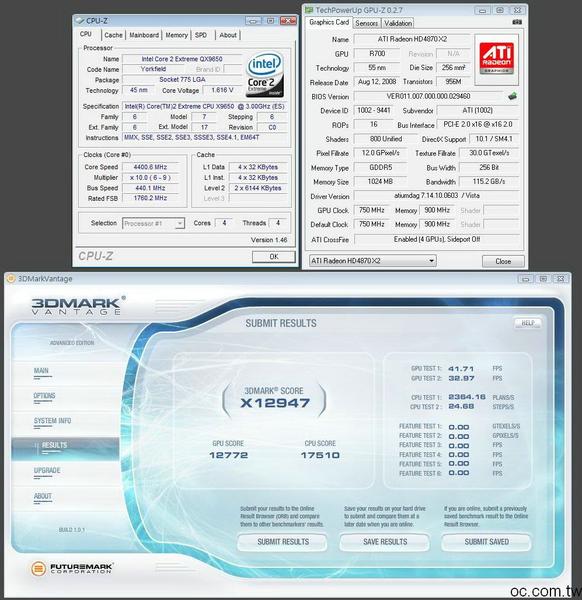Select the CPU tab in CPU-Z
Image resolution: width=582 pixels, height=600 pixels.
(86, 34)
